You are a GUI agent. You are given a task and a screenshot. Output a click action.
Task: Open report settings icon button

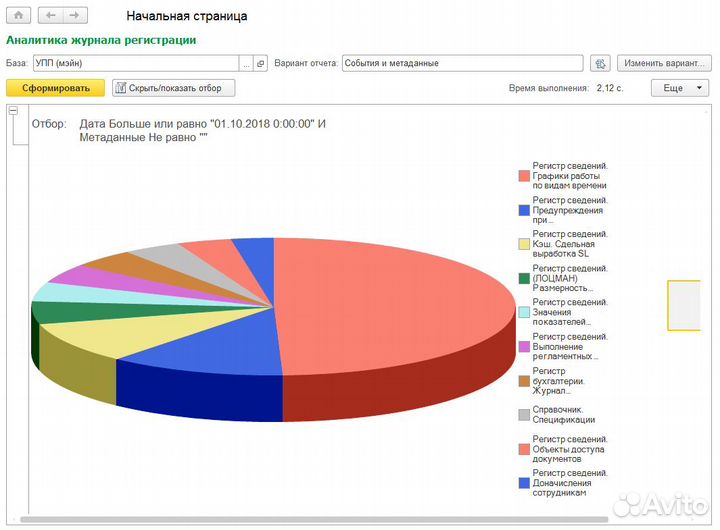[600, 63]
